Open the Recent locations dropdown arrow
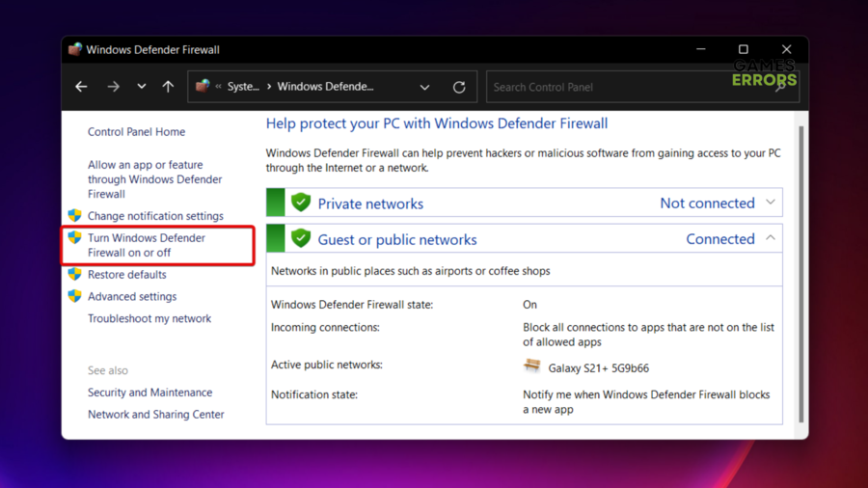Screen dimensions: 868x488 (x=141, y=87)
